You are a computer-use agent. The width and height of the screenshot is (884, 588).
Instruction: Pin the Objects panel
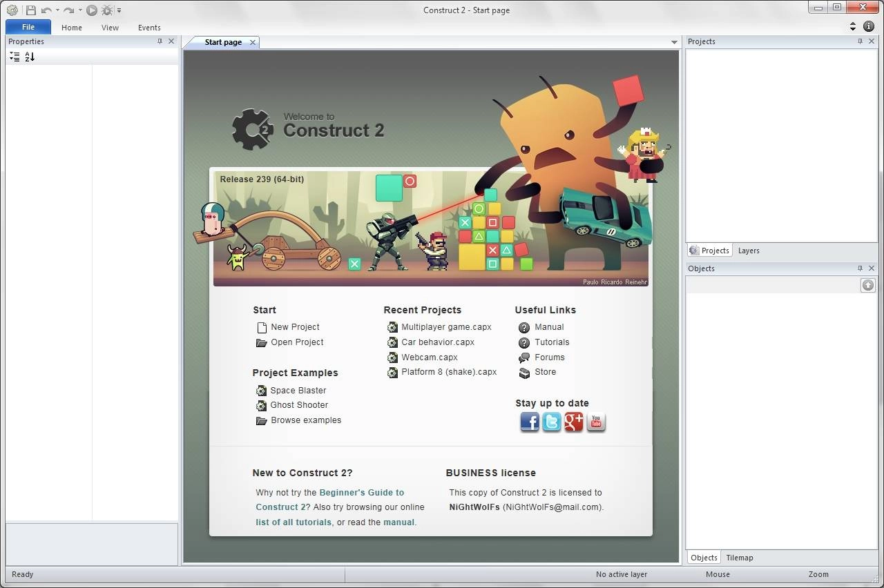click(860, 268)
